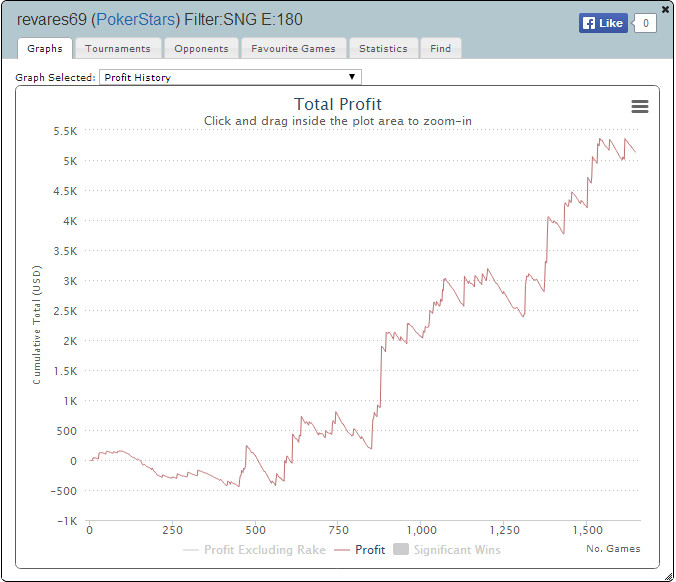676x582 pixels.
Task: Click the 5.5K y-axis label
Action: [x=65, y=131]
